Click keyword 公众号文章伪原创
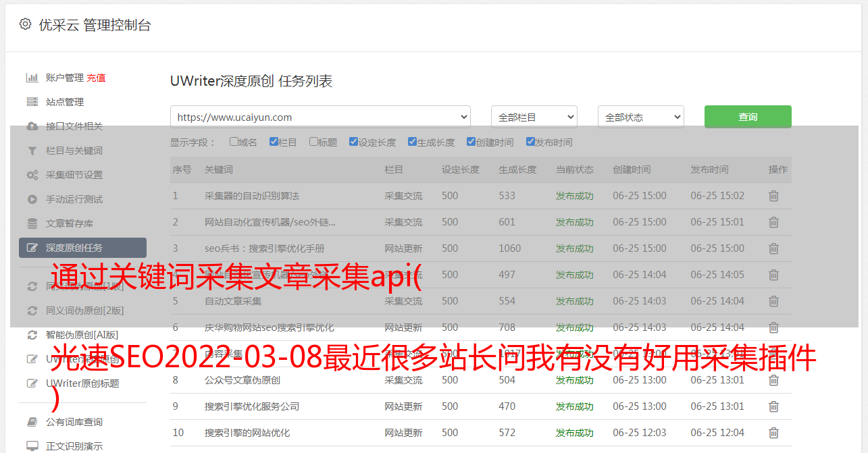 pos(242,380)
